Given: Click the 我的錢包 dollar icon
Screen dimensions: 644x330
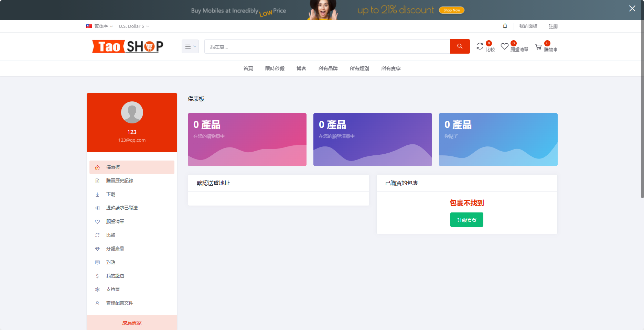Looking at the screenshot, I should [x=97, y=276].
